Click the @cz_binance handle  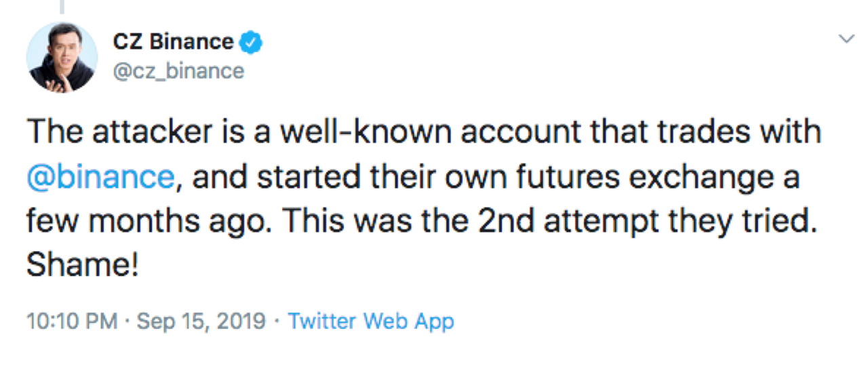(x=178, y=70)
